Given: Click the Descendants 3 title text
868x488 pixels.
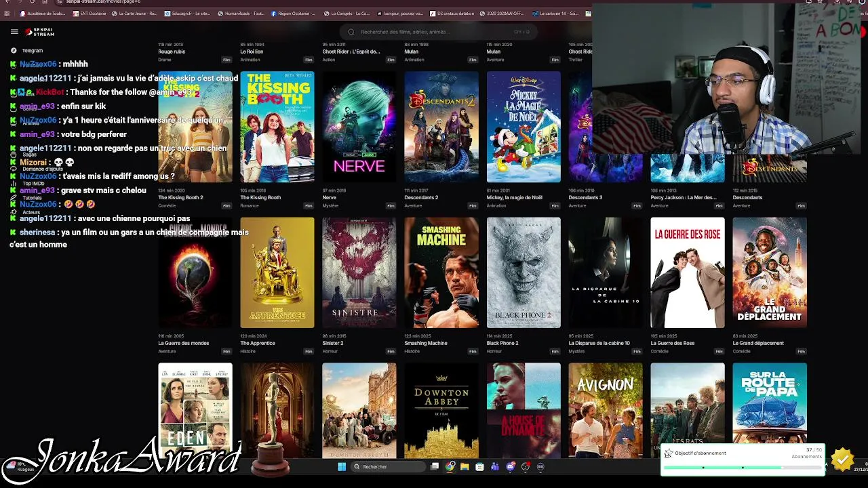Looking at the screenshot, I should pos(585,197).
